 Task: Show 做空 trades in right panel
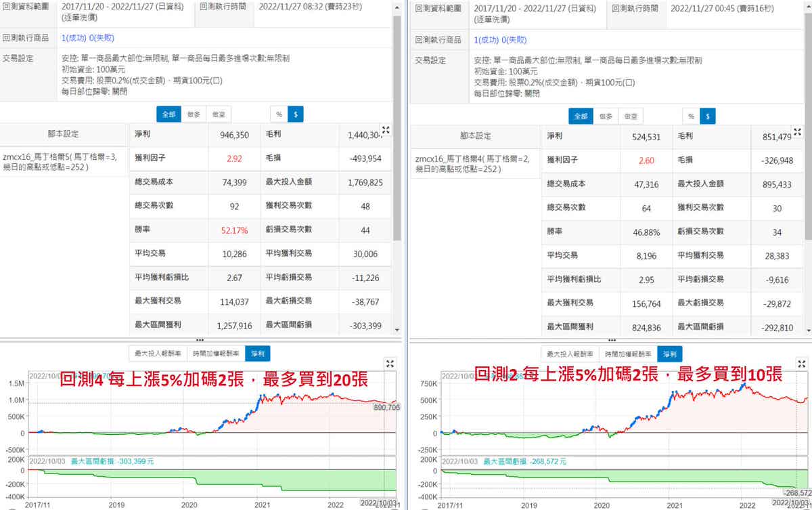click(631, 116)
